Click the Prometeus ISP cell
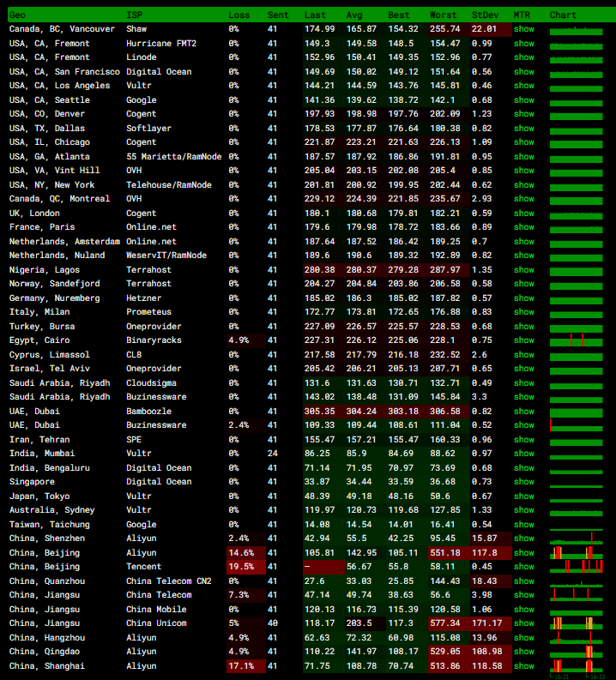 tap(148, 312)
